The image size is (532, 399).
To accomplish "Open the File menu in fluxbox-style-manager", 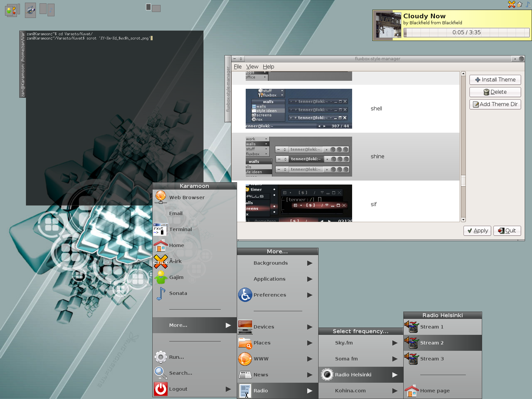I will point(238,66).
